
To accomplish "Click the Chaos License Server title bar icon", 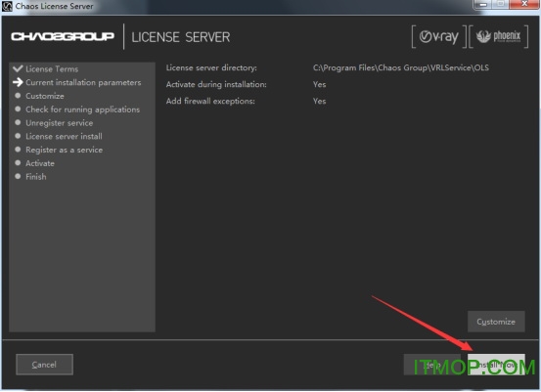I will (7, 6).
